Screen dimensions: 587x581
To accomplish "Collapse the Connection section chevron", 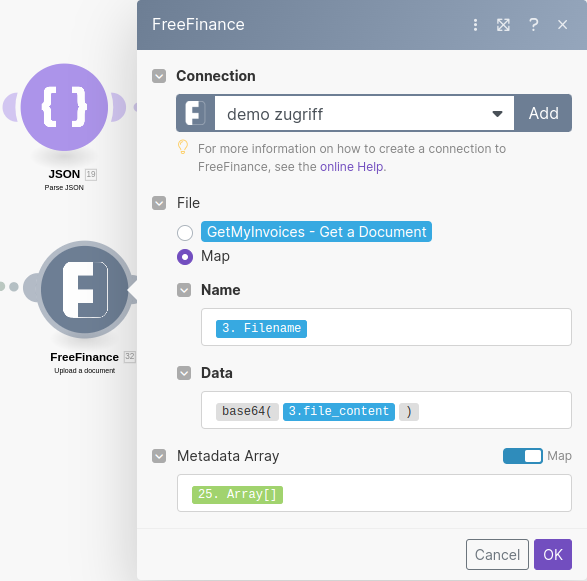I will point(159,76).
